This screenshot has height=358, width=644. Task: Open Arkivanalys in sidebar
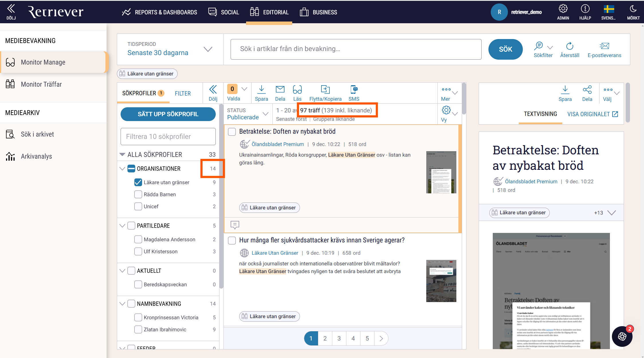pos(36,156)
